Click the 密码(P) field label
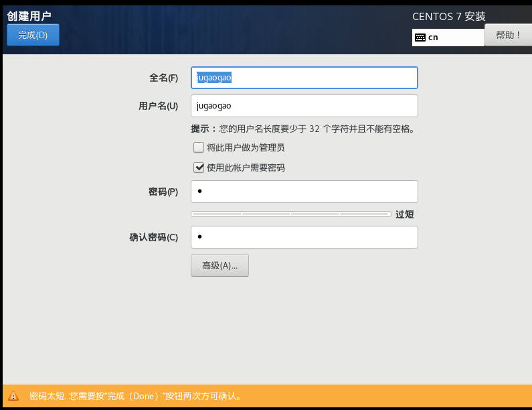The image size is (532, 410). click(x=163, y=192)
